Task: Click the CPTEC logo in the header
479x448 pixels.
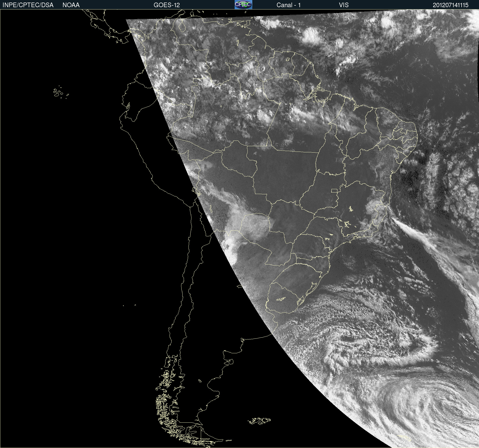Action: tap(243, 5)
